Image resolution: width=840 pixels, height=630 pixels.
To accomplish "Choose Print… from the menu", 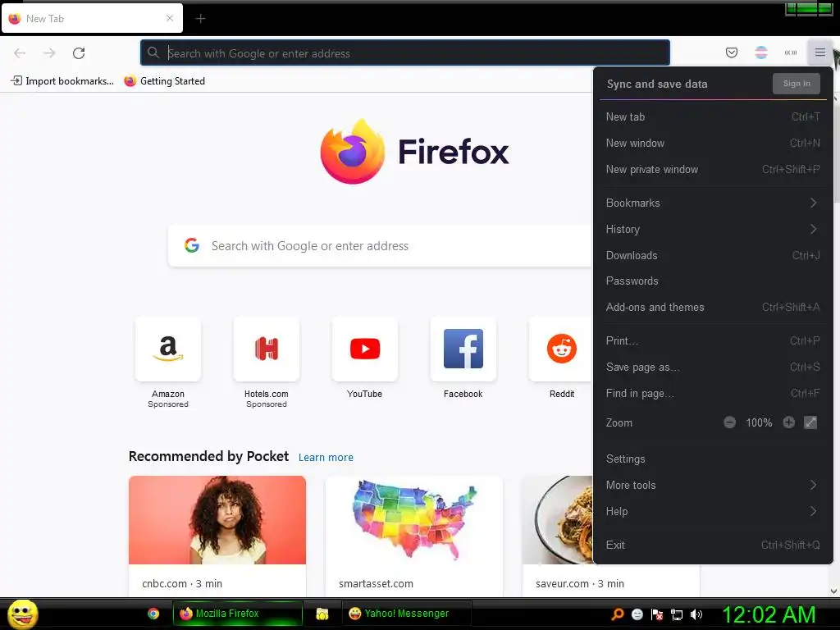I will click(x=713, y=340).
